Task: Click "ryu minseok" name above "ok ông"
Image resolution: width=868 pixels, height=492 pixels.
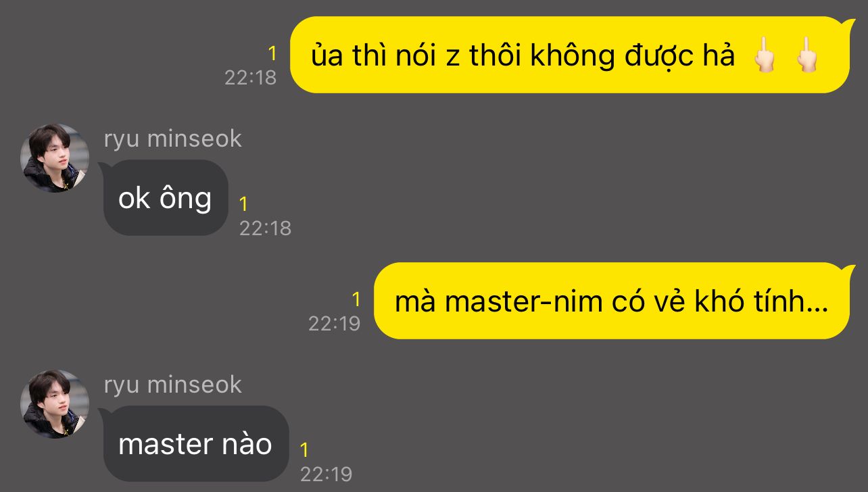Action: [172, 139]
